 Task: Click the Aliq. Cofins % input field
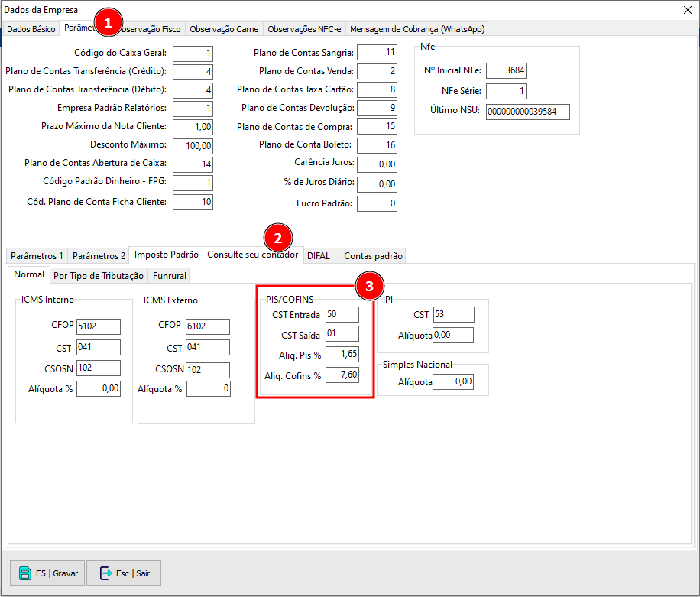coord(342,375)
